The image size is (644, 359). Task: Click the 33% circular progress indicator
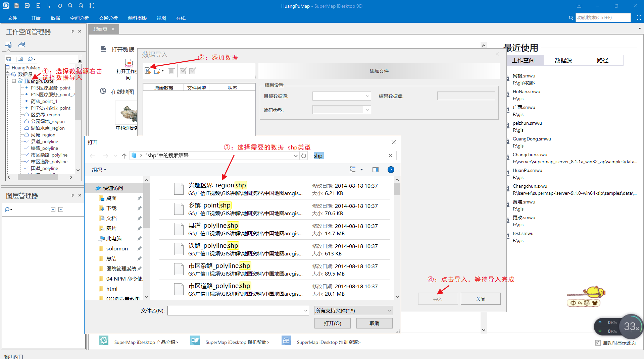coord(631,326)
